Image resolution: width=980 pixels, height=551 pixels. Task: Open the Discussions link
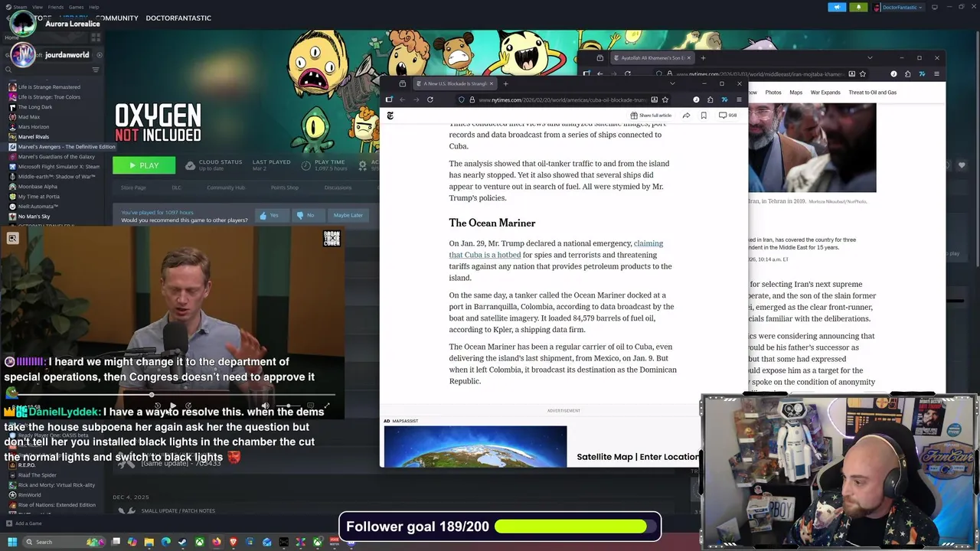click(338, 187)
